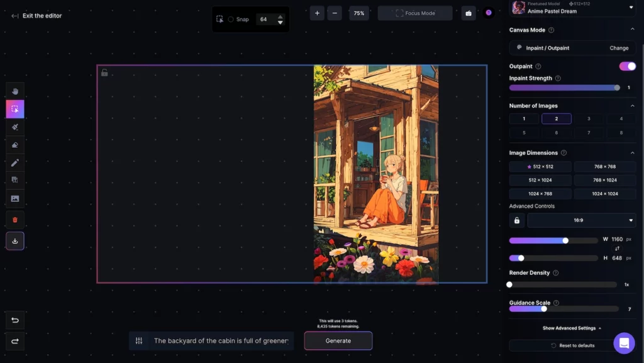644x363 pixels.
Task: Choose the 1024 × 768 image dimension
Action: [x=540, y=194]
